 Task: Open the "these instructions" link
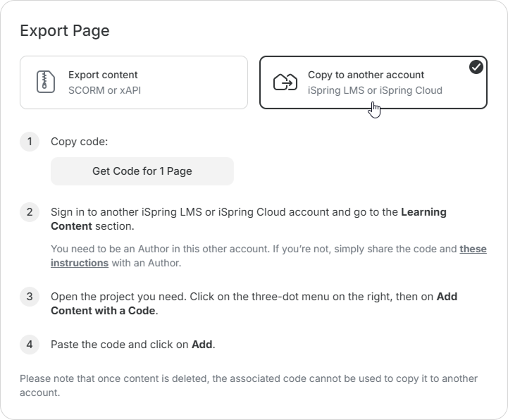coord(79,263)
